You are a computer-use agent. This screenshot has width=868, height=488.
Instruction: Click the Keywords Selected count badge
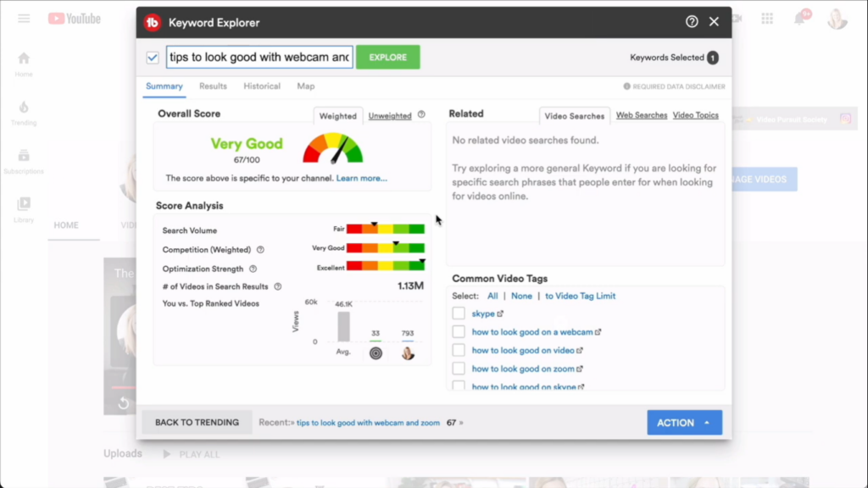(712, 58)
